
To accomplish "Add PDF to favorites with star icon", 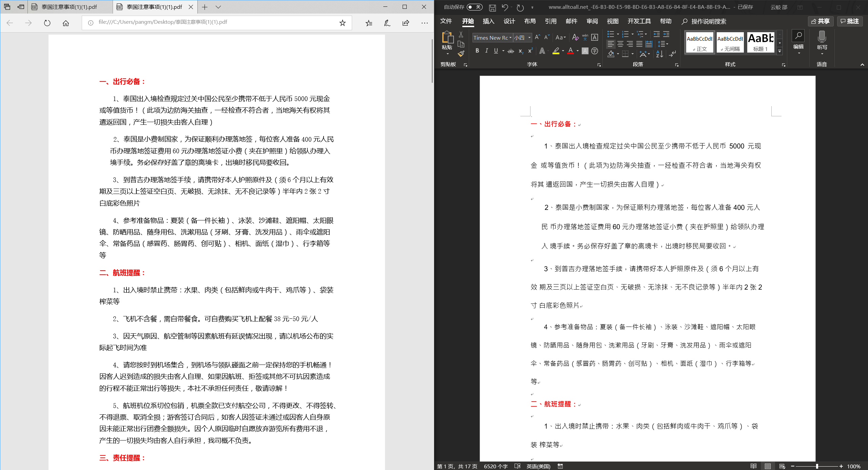I will (343, 23).
